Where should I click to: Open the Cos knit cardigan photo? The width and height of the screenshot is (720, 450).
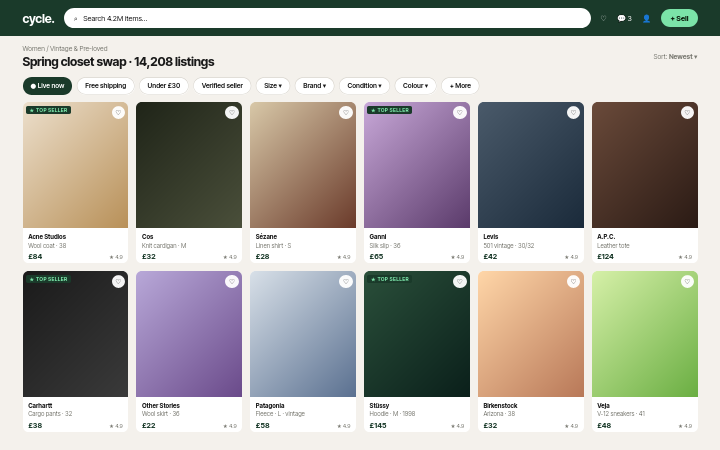coord(189,165)
